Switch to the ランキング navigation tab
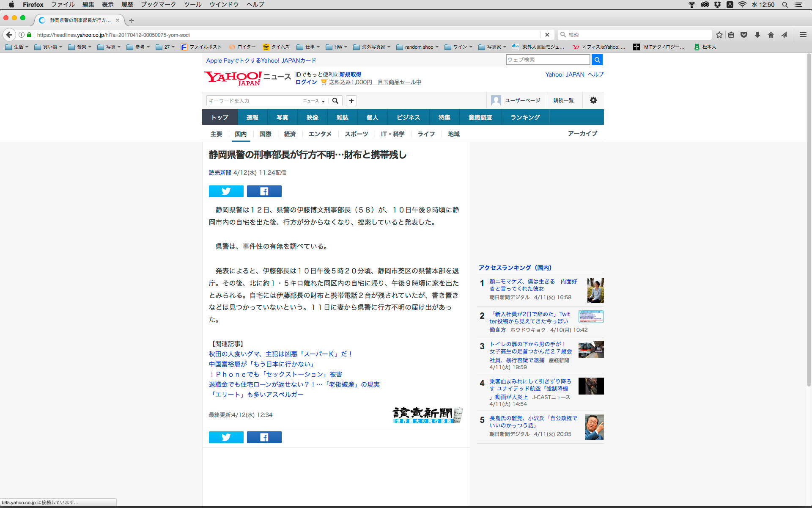 (x=525, y=117)
